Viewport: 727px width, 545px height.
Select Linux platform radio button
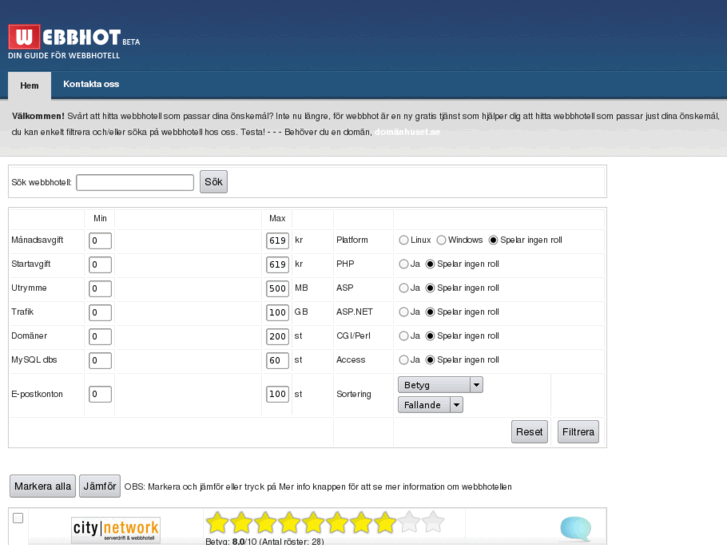[x=403, y=240]
